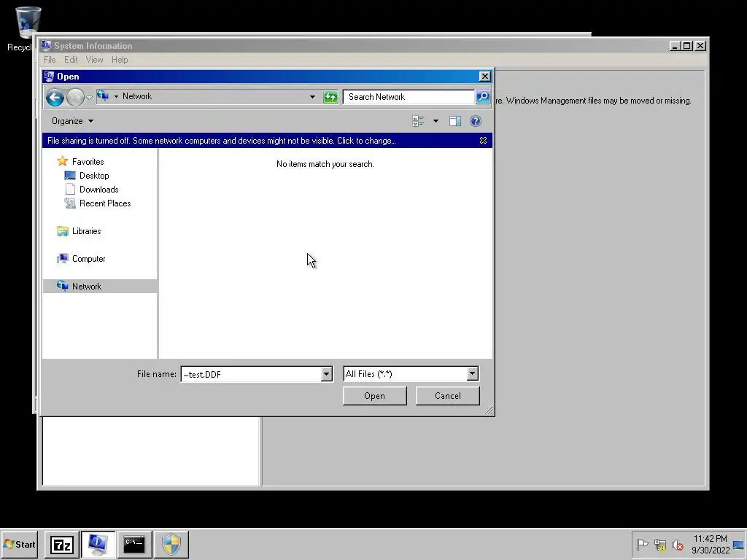Click the Computer icon in sidebar

pyautogui.click(x=63, y=259)
